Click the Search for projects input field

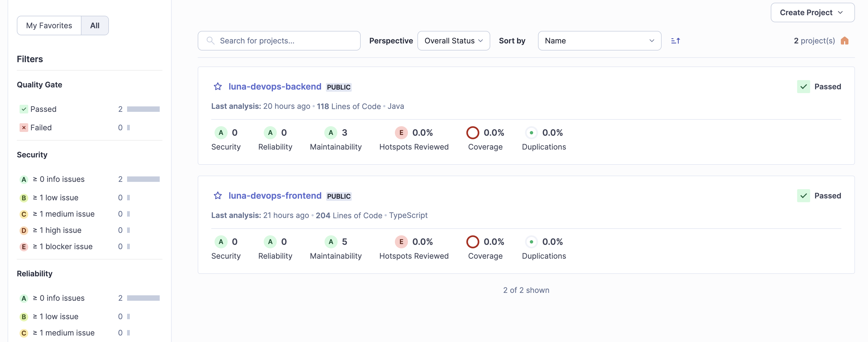click(283, 41)
